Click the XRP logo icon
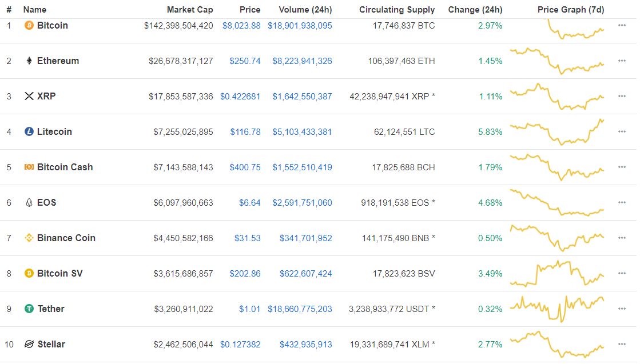This screenshot has width=640, height=364. pos(29,96)
